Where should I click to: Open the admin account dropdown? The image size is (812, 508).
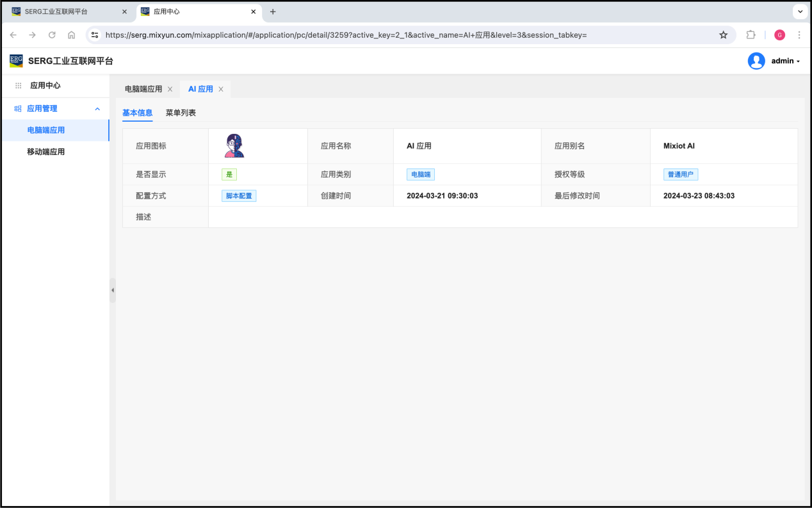[x=786, y=61]
